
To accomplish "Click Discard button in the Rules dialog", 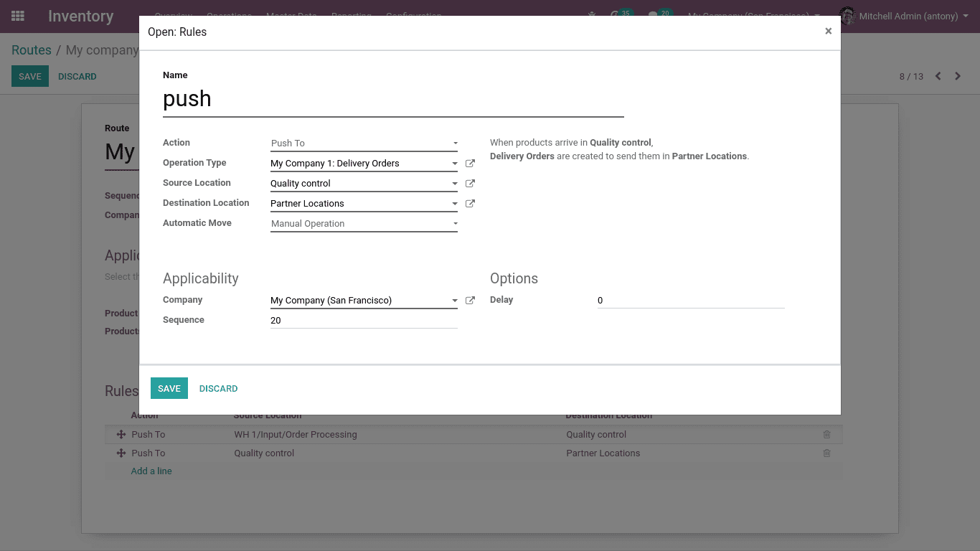I will (x=218, y=388).
